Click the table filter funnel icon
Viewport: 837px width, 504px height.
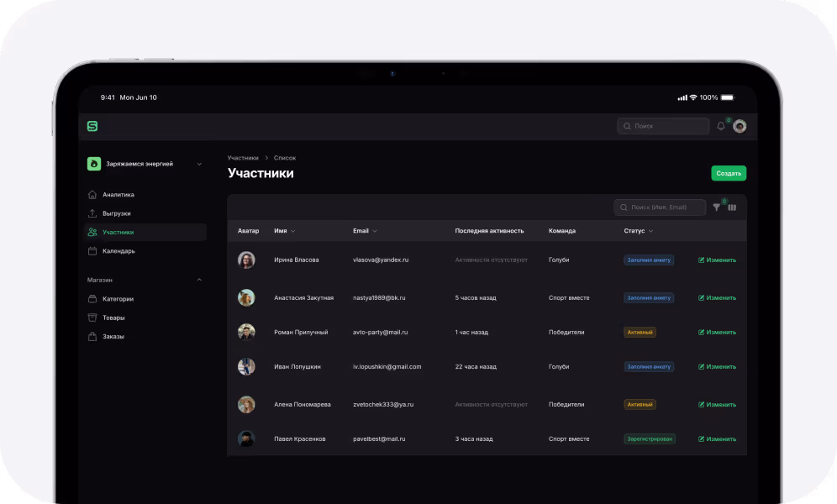(717, 207)
